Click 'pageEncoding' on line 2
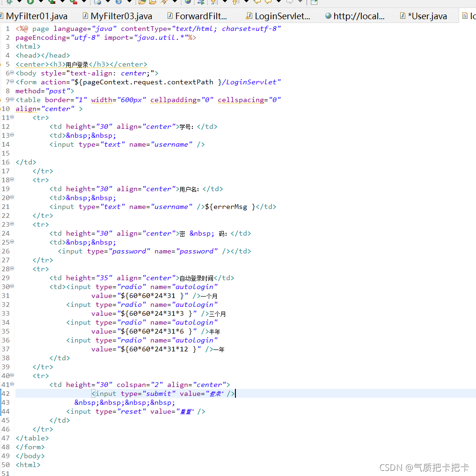The height and width of the screenshot is (476, 476). click(x=41, y=37)
